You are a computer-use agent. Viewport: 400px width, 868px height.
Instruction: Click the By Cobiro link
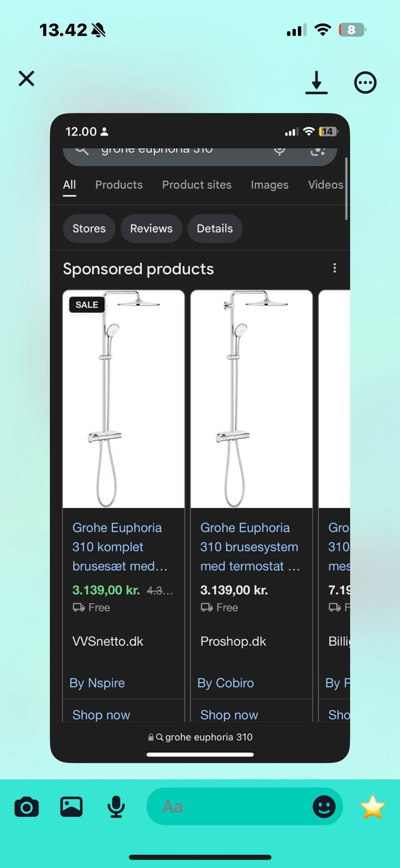(x=225, y=683)
